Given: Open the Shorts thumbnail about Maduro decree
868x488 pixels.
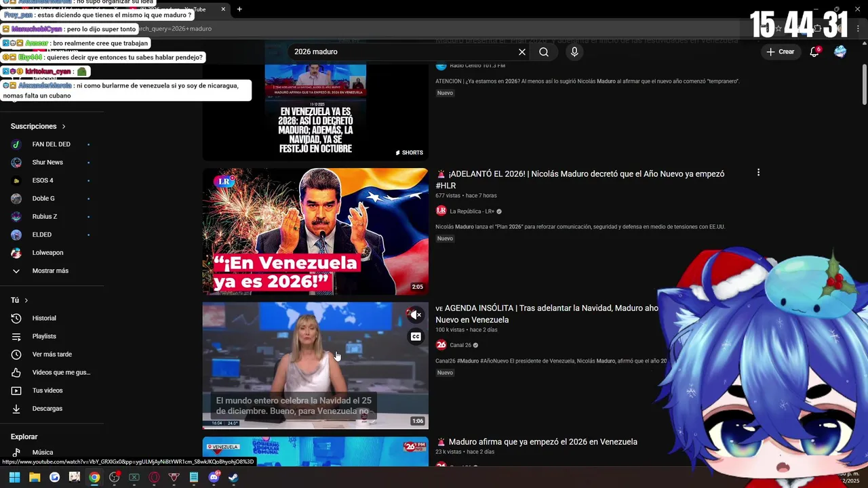Looking at the screenshot, I should pos(315,113).
